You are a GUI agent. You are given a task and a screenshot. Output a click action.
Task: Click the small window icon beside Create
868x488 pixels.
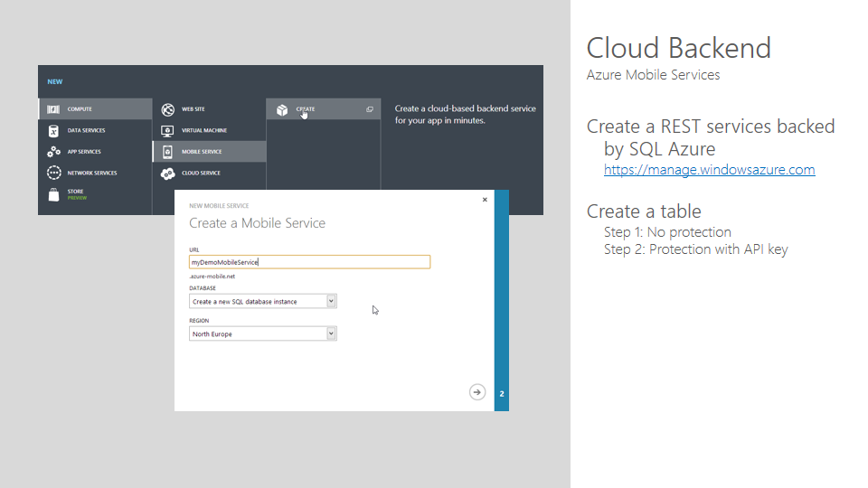point(370,109)
